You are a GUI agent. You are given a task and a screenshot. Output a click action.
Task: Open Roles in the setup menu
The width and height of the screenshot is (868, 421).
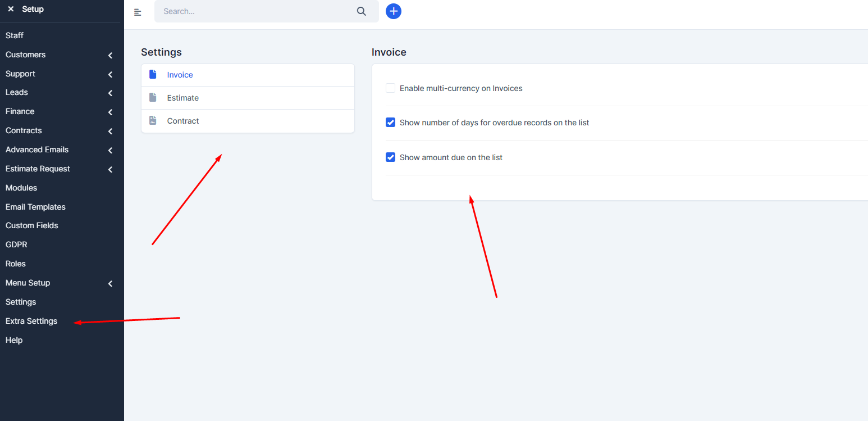(x=16, y=264)
